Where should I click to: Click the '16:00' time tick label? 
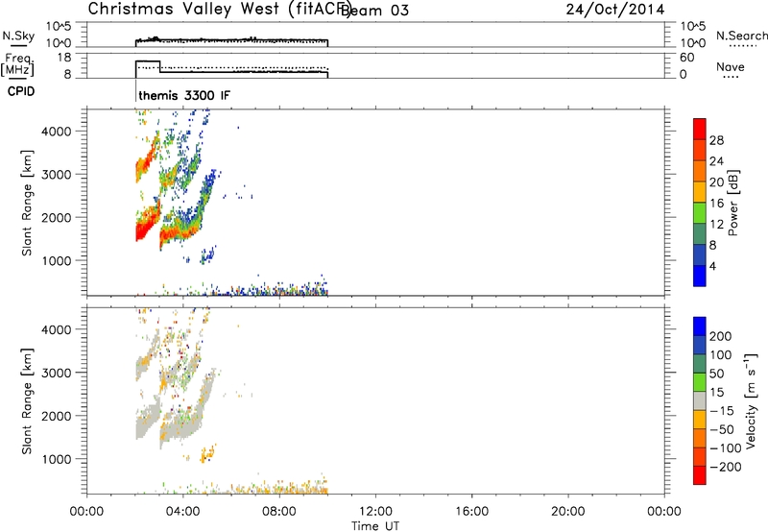471,512
